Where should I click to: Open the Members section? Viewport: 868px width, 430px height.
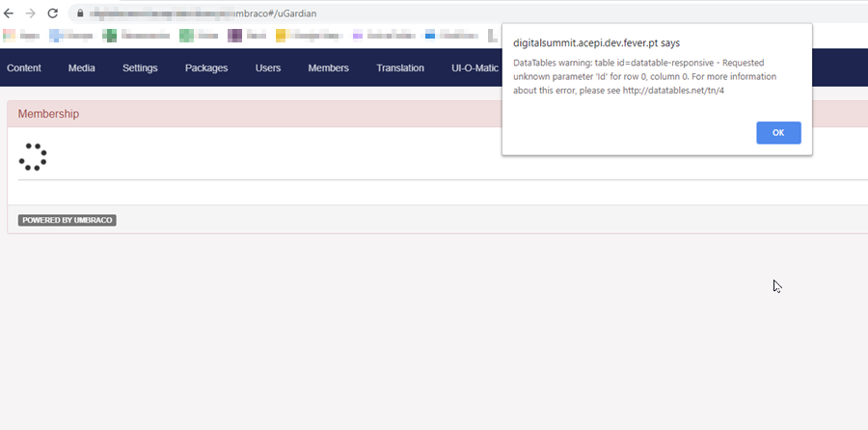pos(328,68)
